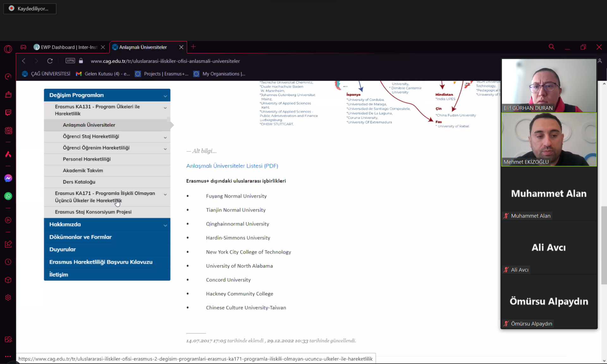Collapse the Değişim Programları section chevron
The height and width of the screenshot is (364, 607).
coord(165,96)
